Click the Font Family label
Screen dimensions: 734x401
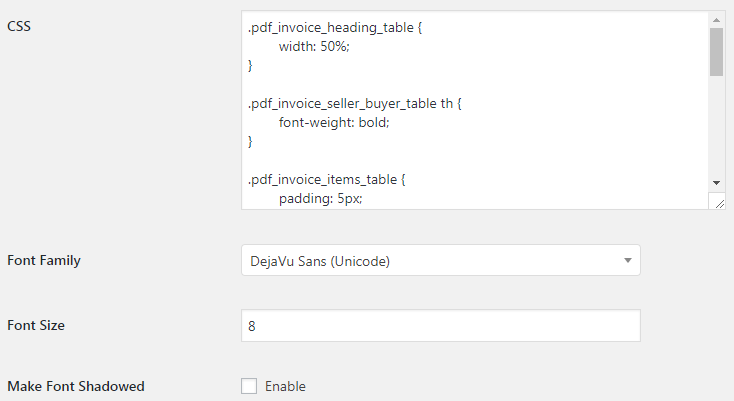tap(44, 260)
